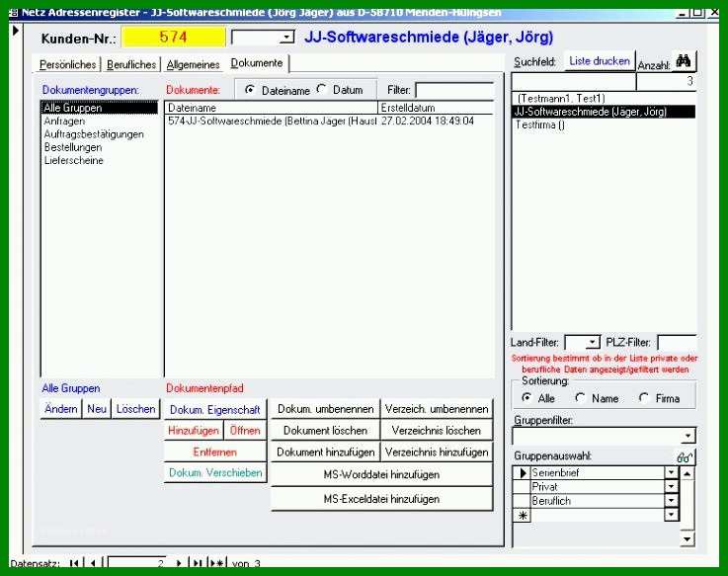The height and width of the screenshot is (576, 728).
Task: Go to previous record navigation arrow
Action: 94,563
